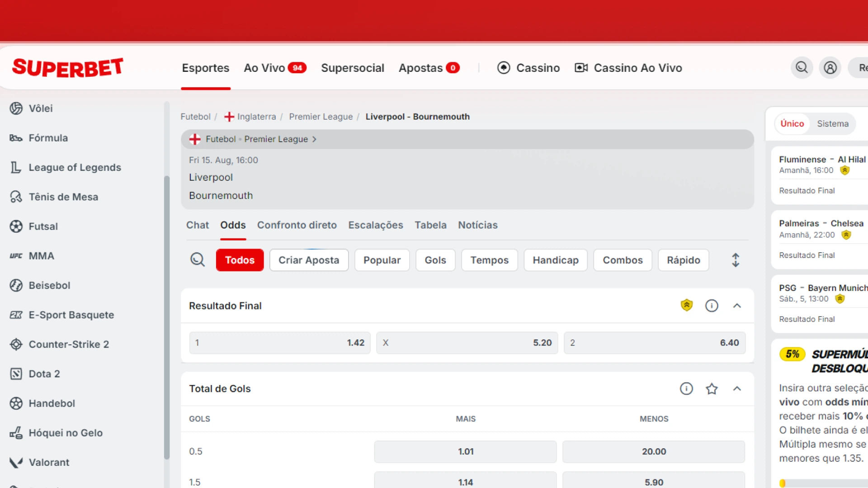Click the UFC MMA icon
This screenshot has height=488, width=868.
[16, 256]
